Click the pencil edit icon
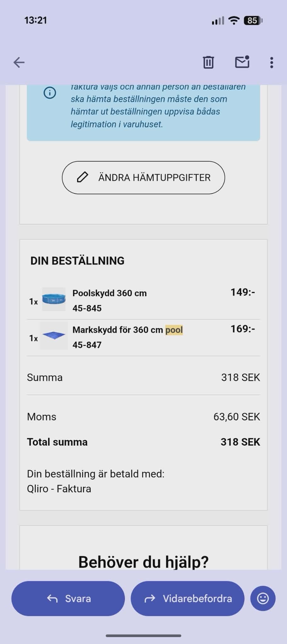The width and height of the screenshot is (287, 644). tap(82, 177)
